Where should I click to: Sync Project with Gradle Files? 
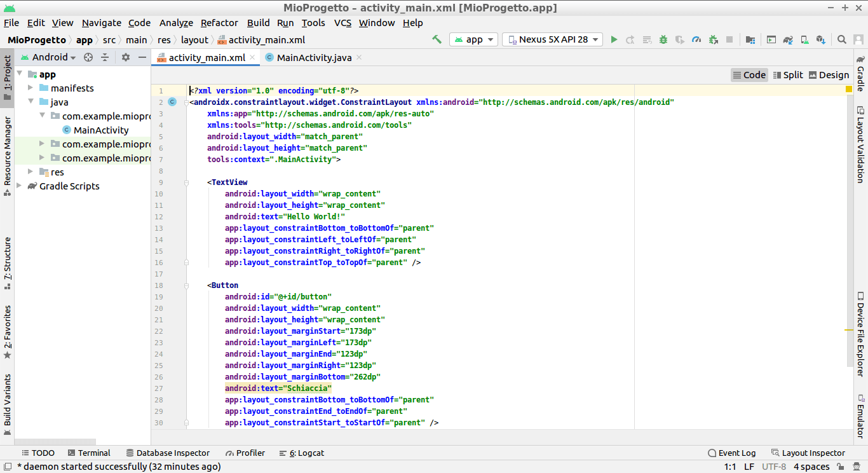pos(787,39)
